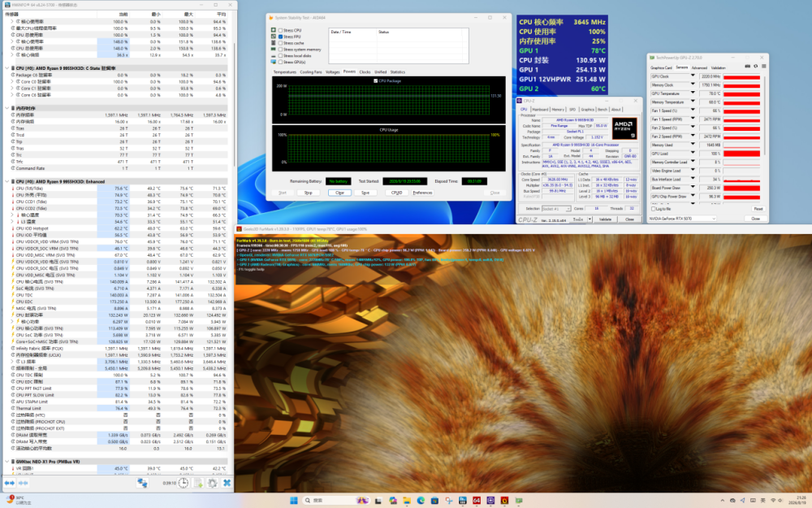Enable Stress CPU checkbox in AIDA64
812x508 pixels.
pos(281,31)
